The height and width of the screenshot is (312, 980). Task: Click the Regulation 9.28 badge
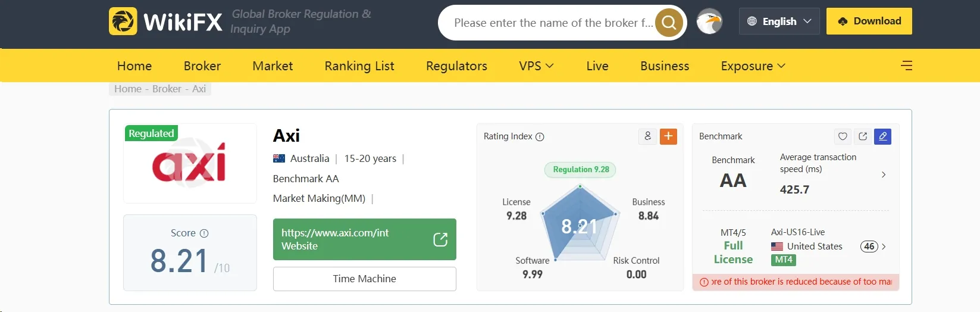click(x=581, y=170)
